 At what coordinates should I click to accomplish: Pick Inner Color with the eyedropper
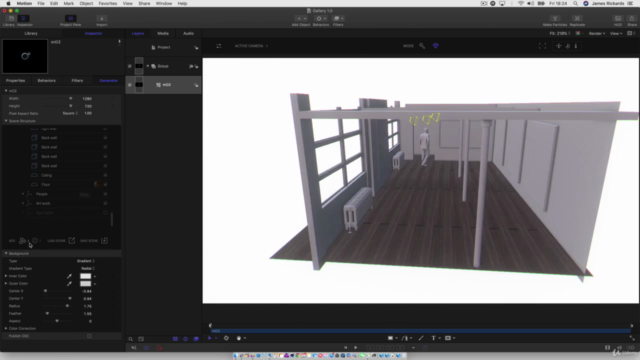tap(69, 276)
